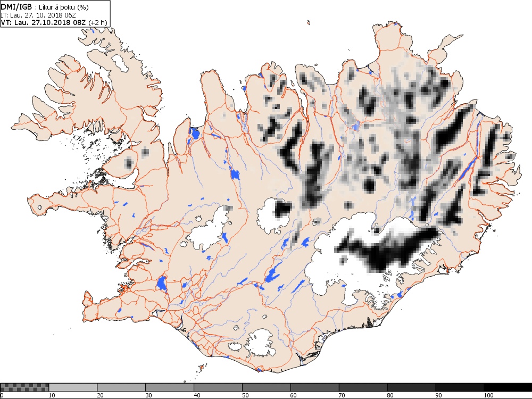Select the 90–100 legend swatch
Image resolution: width=532 pixels, height=399 pixels.
click(x=460, y=387)
